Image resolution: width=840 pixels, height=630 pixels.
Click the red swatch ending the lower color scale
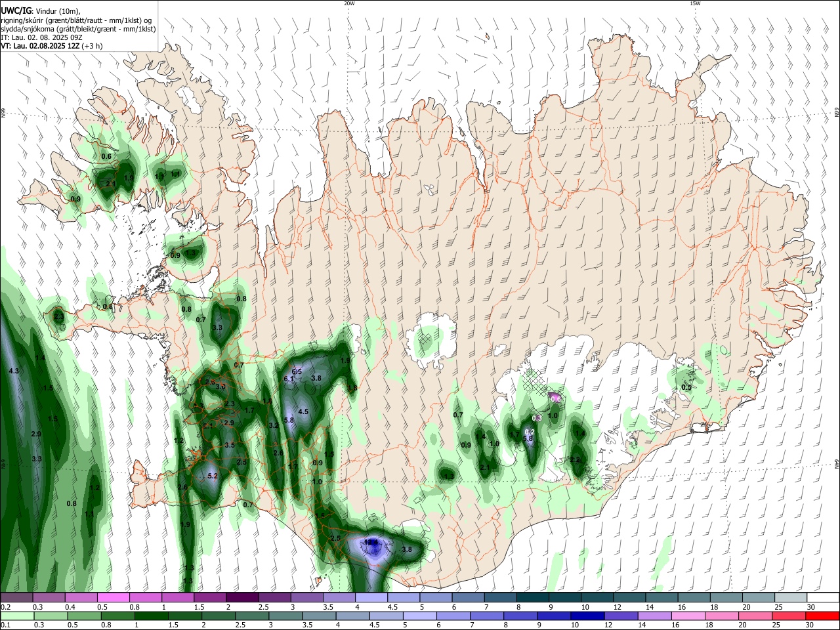pos(822,616)
